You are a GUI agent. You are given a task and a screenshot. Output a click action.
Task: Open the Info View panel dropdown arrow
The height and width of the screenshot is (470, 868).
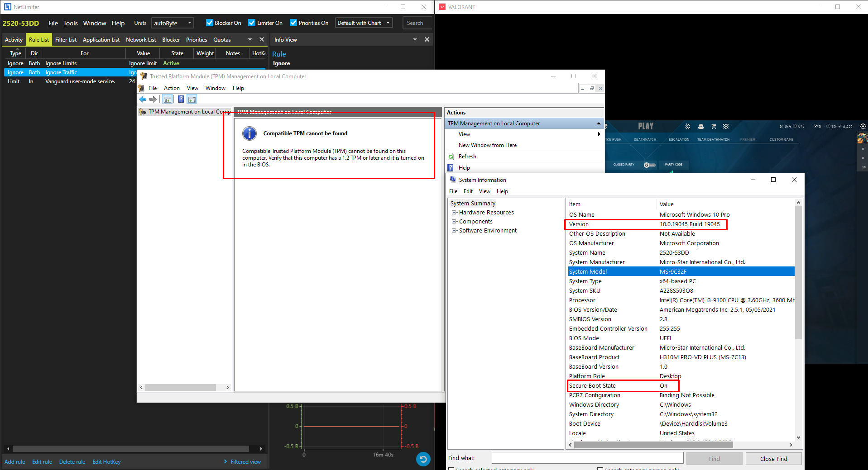click(415, 40)
